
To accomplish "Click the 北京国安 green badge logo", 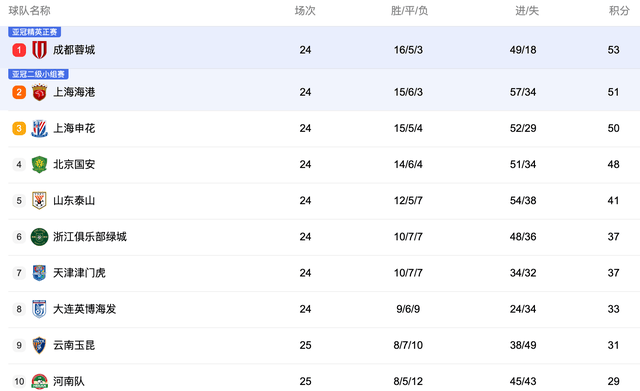I will click(x=39, y=164).
